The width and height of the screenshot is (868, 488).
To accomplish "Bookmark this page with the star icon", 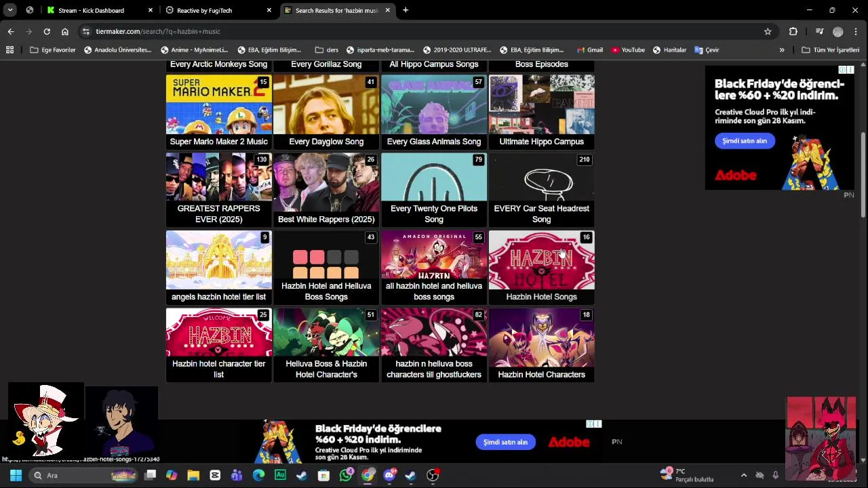I will tap(768, 31).
